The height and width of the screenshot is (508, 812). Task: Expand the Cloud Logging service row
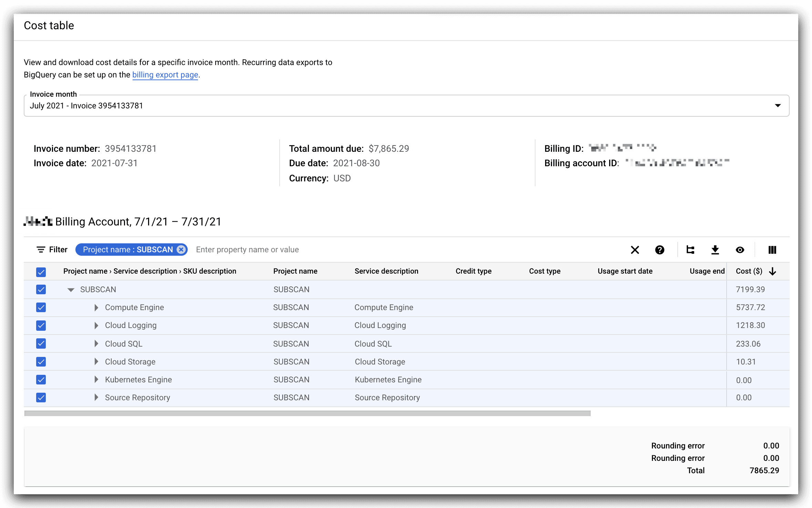coord(96,326)
